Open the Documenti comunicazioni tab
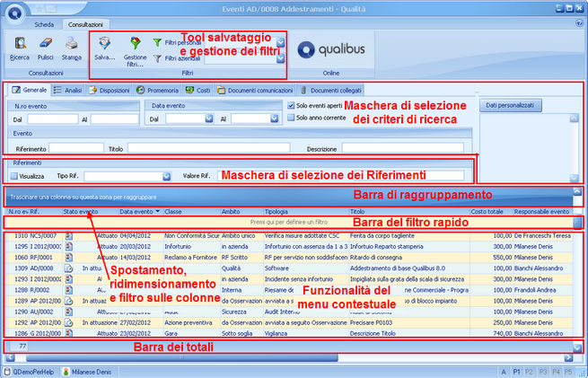 pos(255,91)
